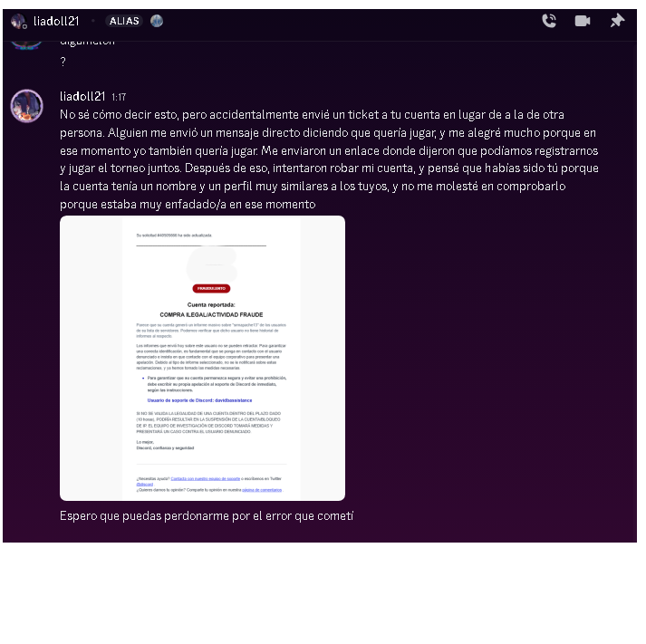
Task: Click 'Cuenta reportada:' heading in attachment
Action: (211, 304)
